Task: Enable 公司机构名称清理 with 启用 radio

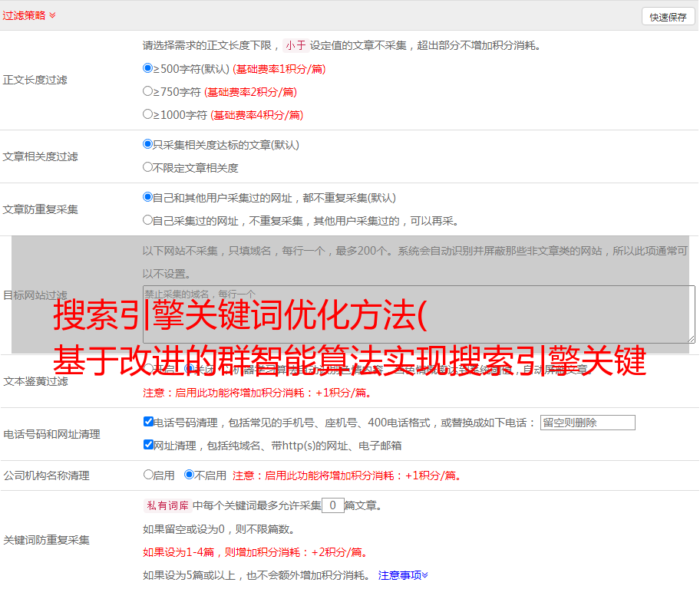Action: [148, 475]
